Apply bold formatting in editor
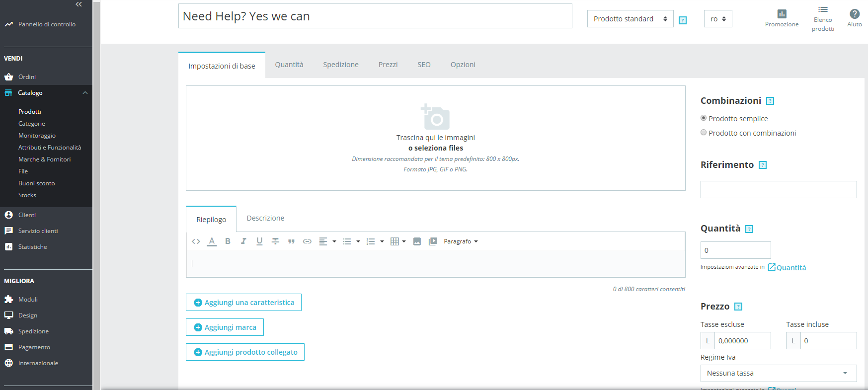Screen dimensions: 868x390 (228, 241)
